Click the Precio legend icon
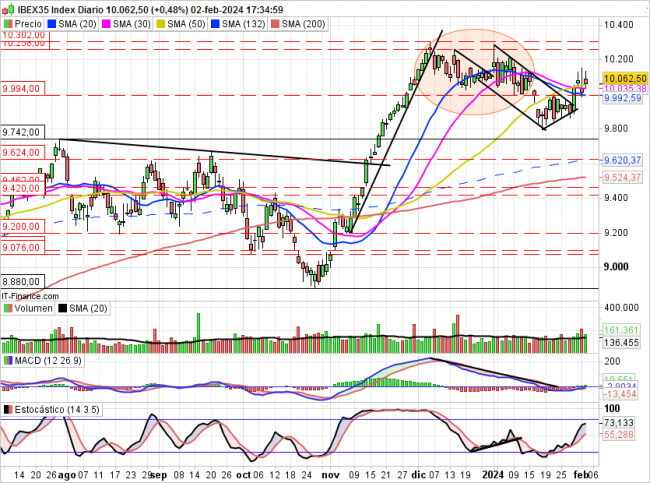The height and width of the screenshot is (483, 650). point(7,22)
